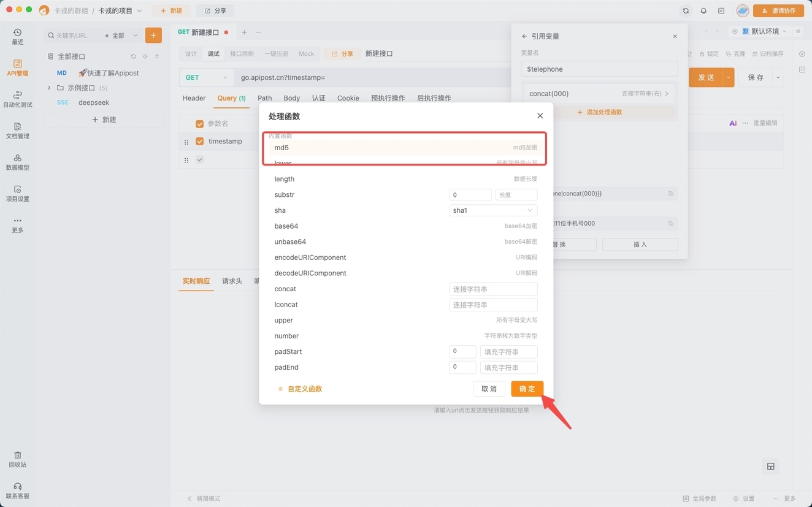Image resolution: width=812 pixels, height=507 pixels.
Task: Select the upper function
Action: click(406, 320)
